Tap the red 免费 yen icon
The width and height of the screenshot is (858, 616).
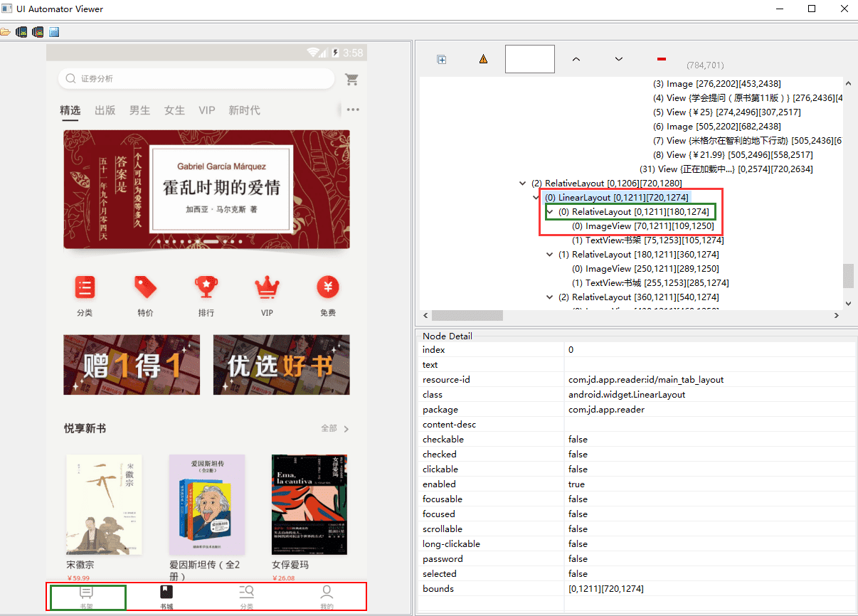[x=328, y=287]
